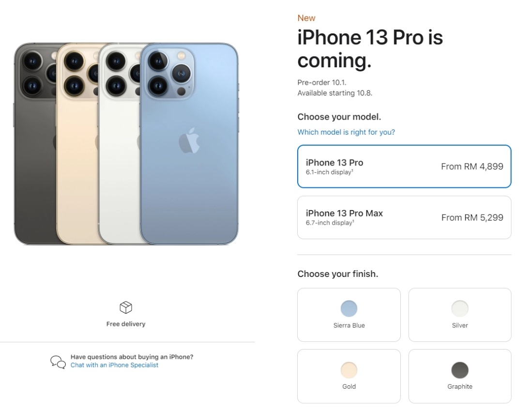
Task: Select the iPhone 13 Pro model option
Action: tap(404, 167)
